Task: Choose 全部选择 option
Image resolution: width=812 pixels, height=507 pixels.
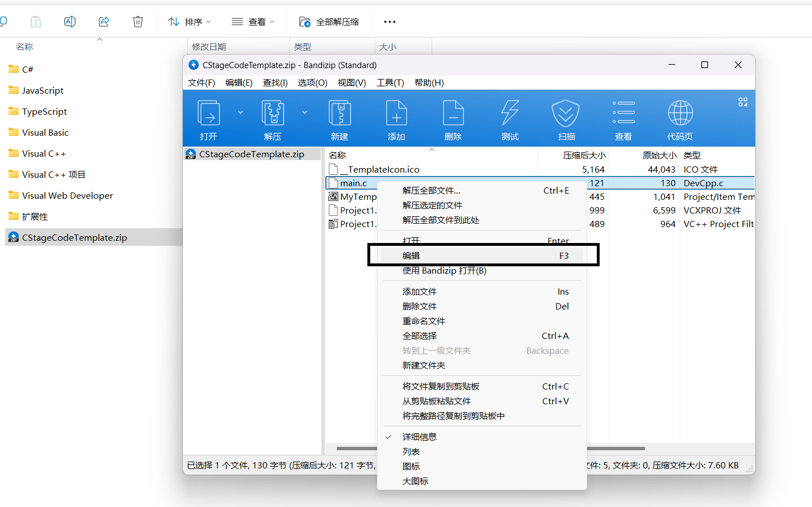Action: pyautogui.click(x=482, y=336)
